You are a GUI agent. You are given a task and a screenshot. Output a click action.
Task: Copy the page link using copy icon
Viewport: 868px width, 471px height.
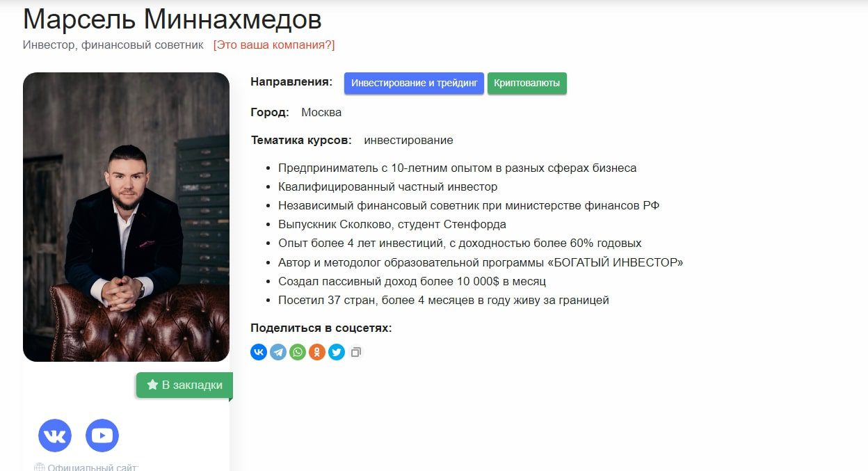point(356,352)
